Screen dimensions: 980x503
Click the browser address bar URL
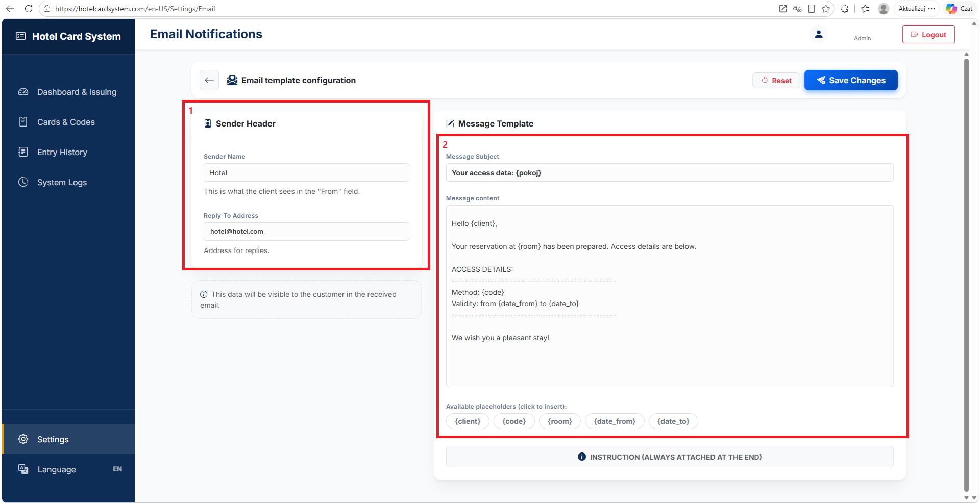tap(135, 9)
